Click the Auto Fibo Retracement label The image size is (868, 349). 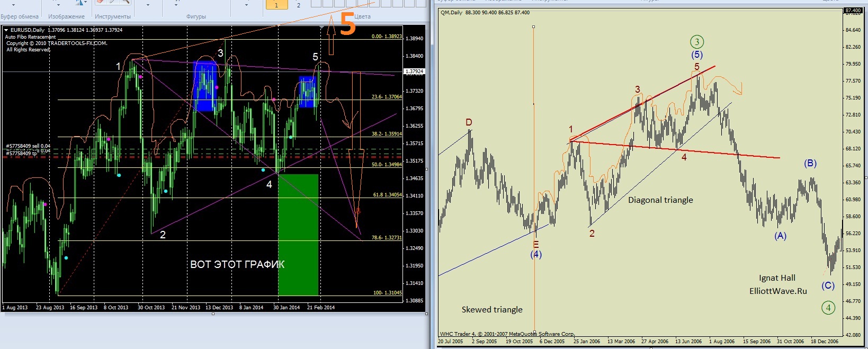click(30, 37)
